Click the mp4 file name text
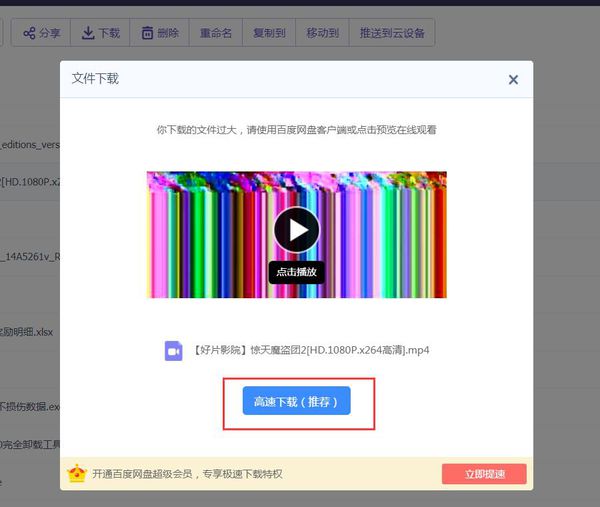The width and height of the screenshot is (600, 507). click(310, 350)
